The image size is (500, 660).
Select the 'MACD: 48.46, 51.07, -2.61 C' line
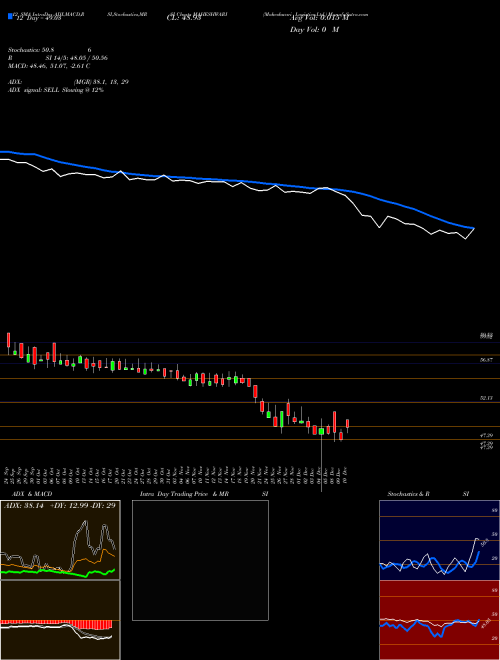point(49,66)
